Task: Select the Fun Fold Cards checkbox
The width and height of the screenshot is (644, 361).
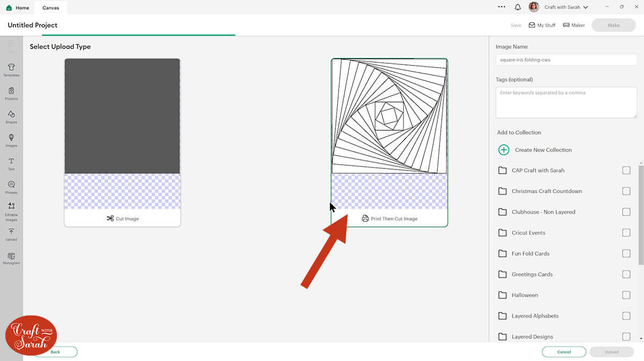Action: click(626, 254)
